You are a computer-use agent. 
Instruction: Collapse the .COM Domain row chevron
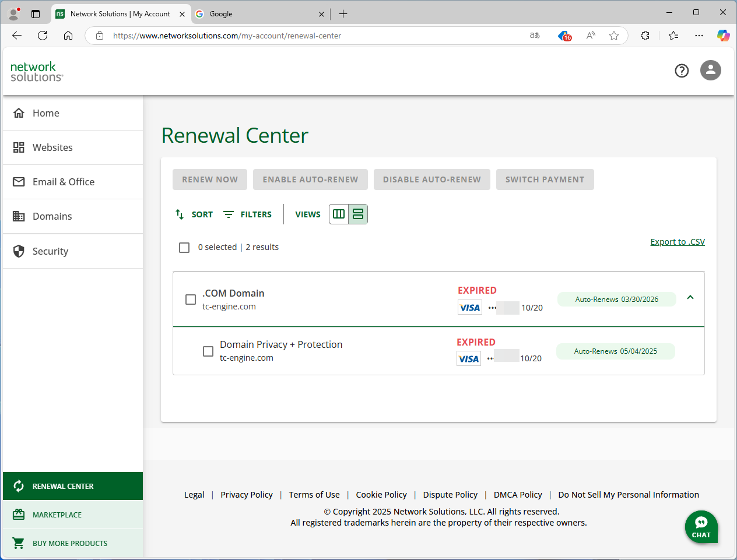(x=690, y=298)
